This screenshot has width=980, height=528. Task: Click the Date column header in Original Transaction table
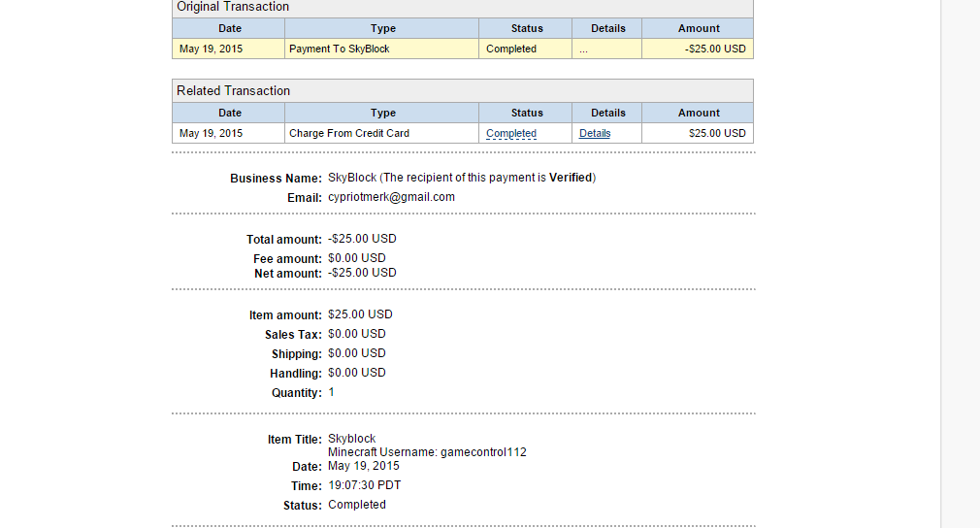(229, 28)
